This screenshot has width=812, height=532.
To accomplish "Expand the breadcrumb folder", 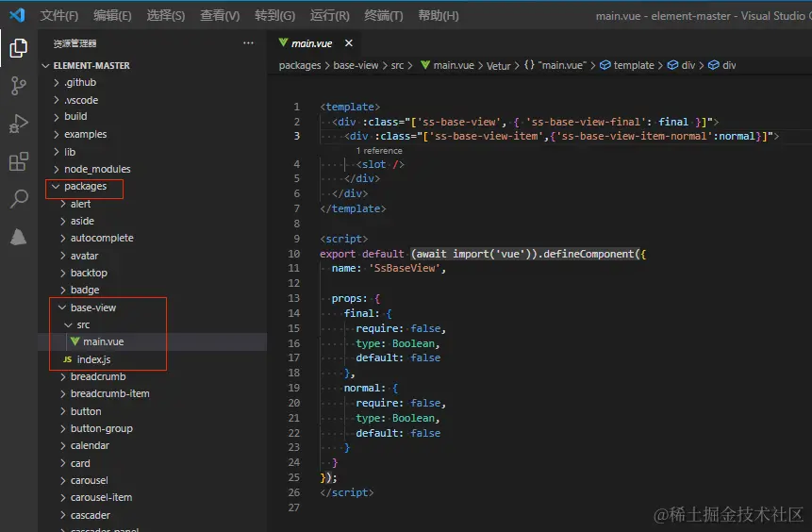I will coord(152,376).
